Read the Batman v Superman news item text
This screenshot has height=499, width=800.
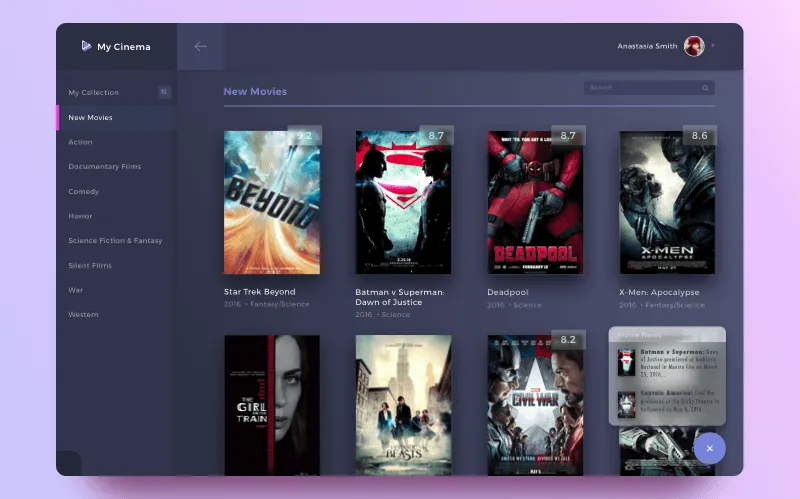pos(680,363)
